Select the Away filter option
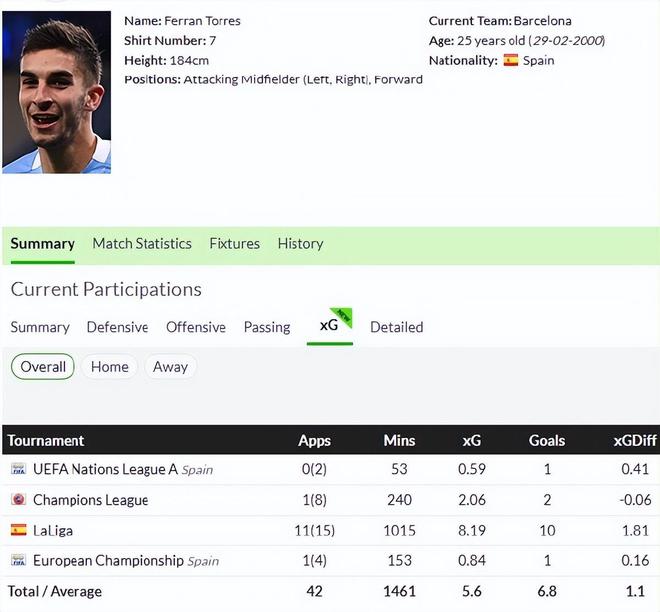This screenshot has height=612, width=660. click(x=170, y=367)
